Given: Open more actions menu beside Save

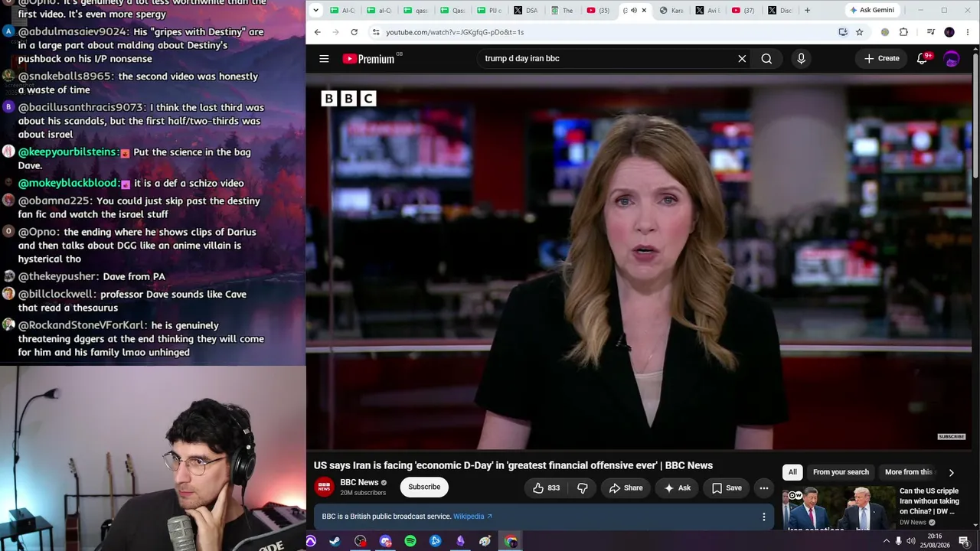Looking at the screenshot, I should point(763,487).
